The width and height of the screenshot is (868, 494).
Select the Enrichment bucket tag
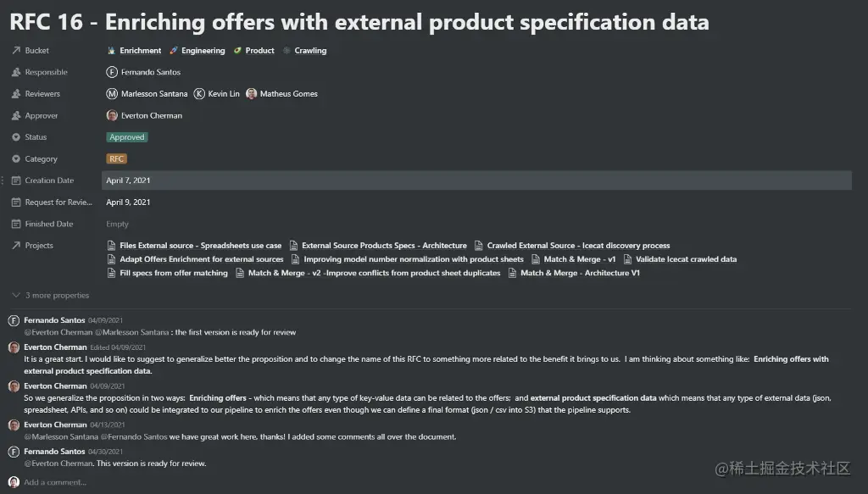click(x=135, y=51)
